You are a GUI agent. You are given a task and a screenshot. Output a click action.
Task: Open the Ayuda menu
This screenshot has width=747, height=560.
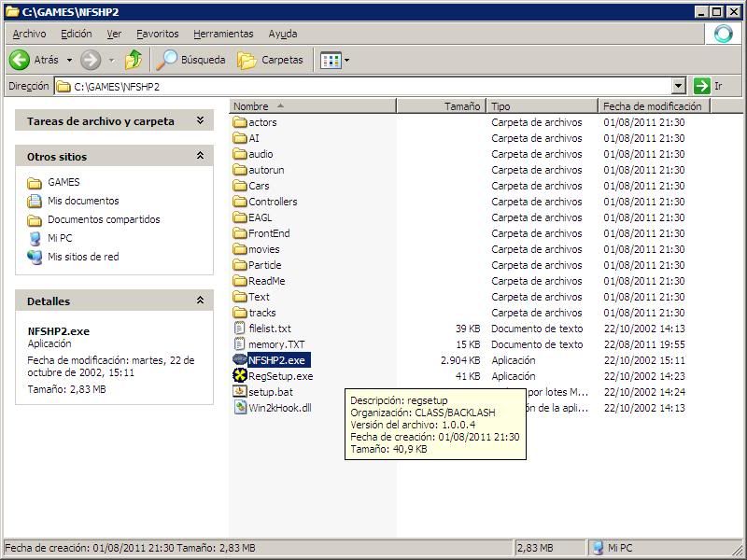pyautogui.click(x=283, y=34)
